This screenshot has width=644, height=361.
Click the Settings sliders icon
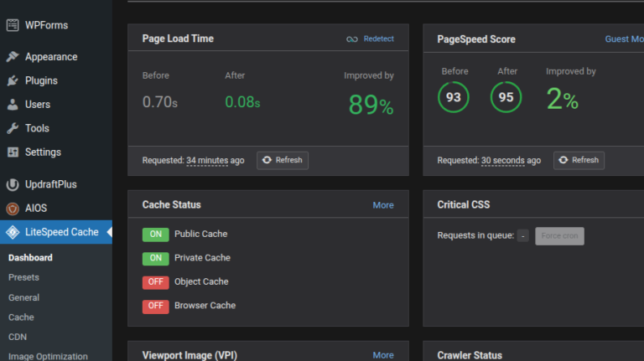tap(13, 152)
